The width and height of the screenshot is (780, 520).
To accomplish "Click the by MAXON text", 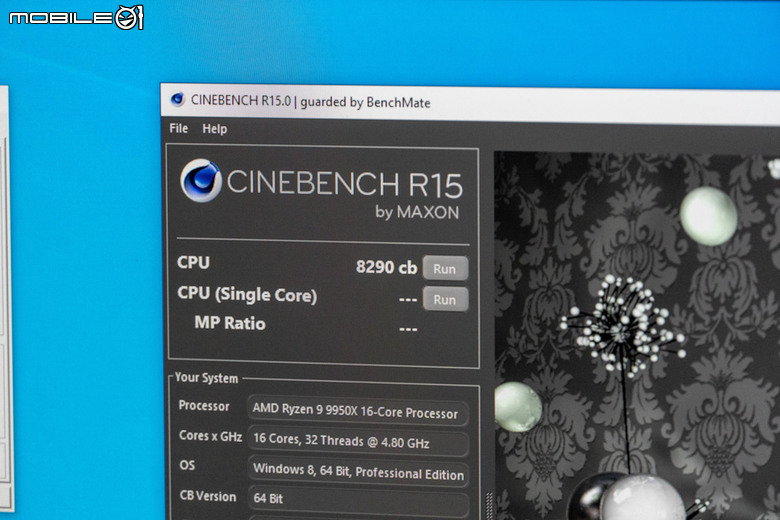I will [417, 212].
